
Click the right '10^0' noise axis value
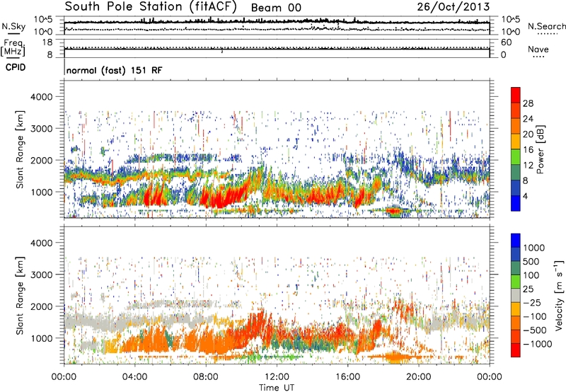(510, 32)
